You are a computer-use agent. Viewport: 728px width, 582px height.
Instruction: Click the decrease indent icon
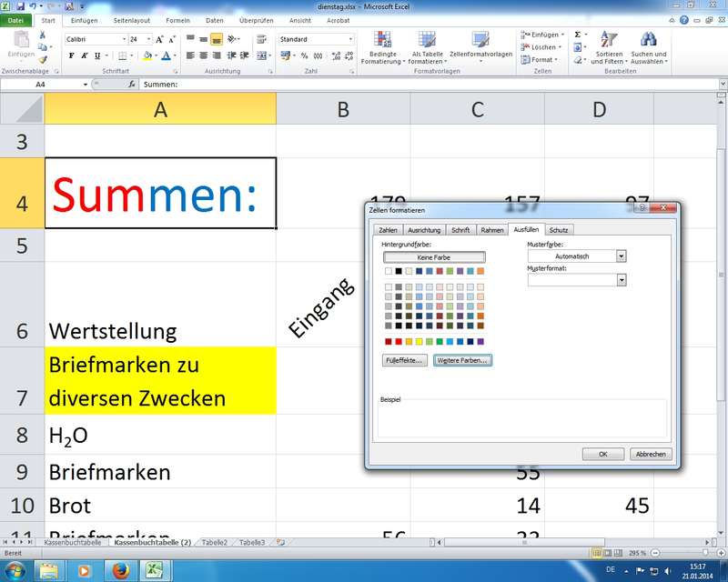(231, 55)
